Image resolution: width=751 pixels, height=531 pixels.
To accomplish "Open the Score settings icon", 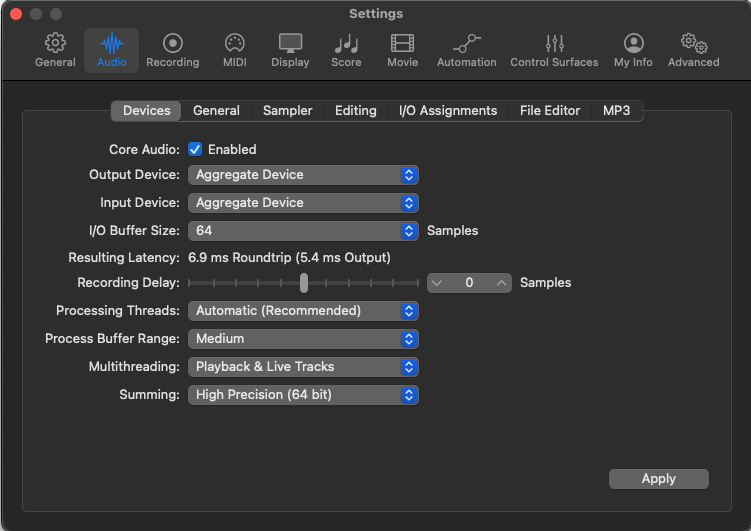I will tap(346, 44).
